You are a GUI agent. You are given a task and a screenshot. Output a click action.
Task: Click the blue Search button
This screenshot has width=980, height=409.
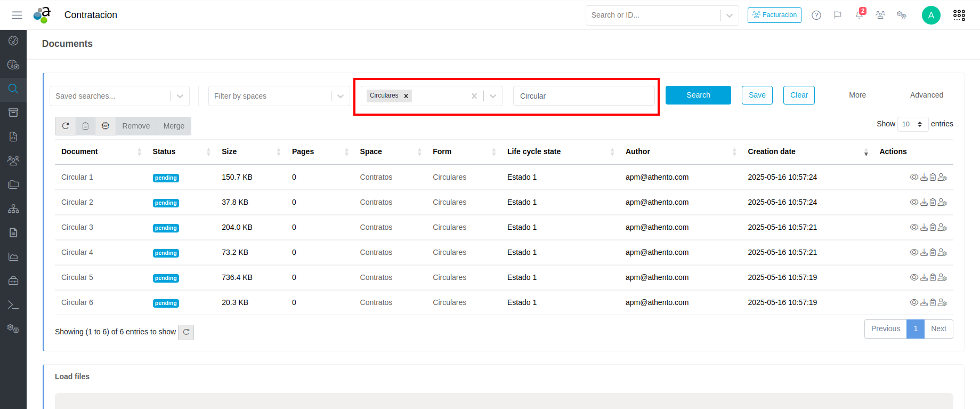(698, 95)
